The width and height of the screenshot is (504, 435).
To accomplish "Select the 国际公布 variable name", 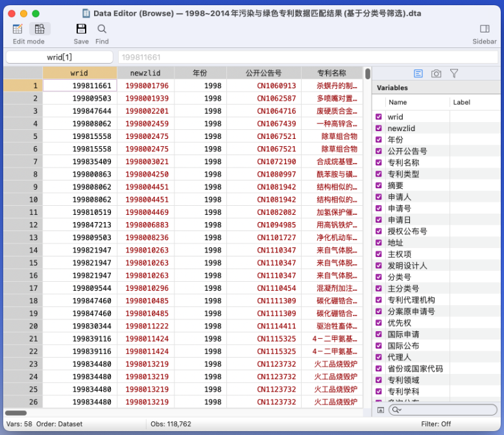I will pyautogui.click(x=403, y=346).
